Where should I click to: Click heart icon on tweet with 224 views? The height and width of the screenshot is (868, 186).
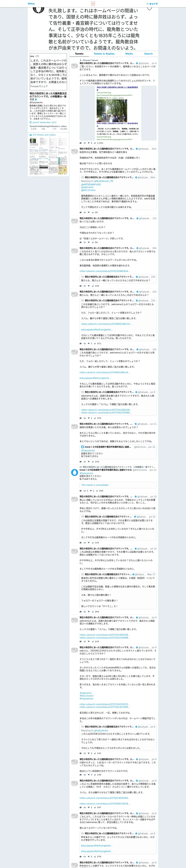(89, 642)
